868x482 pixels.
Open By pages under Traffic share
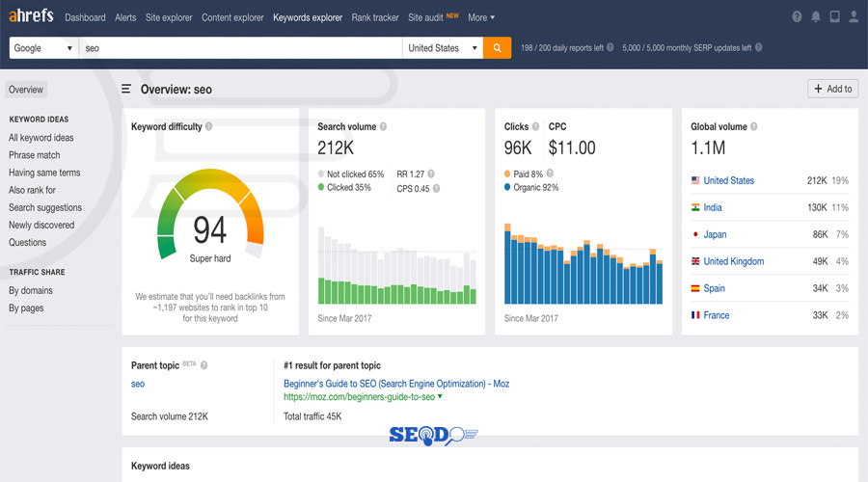coord(26,308)
